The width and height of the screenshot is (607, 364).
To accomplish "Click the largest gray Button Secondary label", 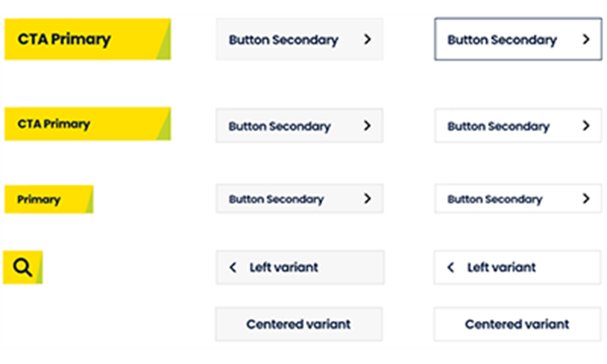I will pos(284,40).
